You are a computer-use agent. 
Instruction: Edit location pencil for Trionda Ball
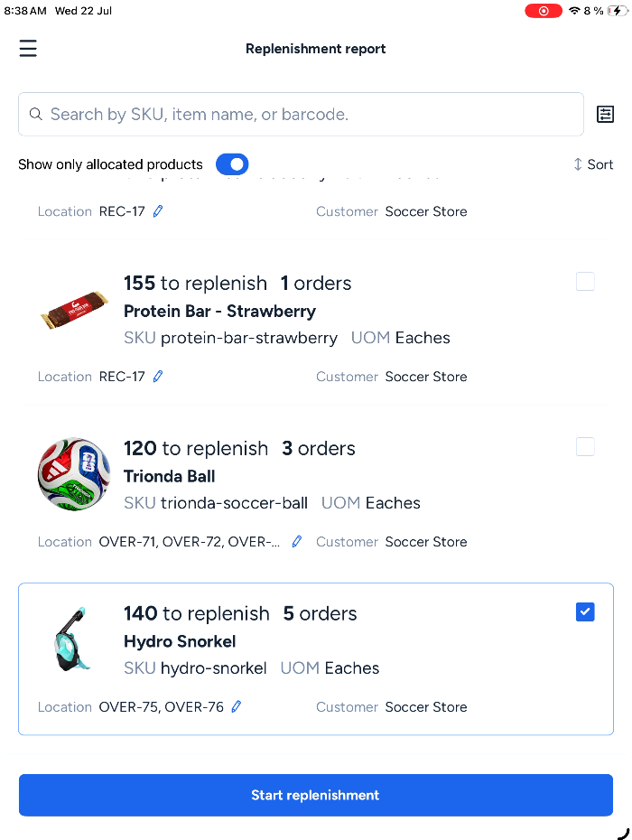297,542
